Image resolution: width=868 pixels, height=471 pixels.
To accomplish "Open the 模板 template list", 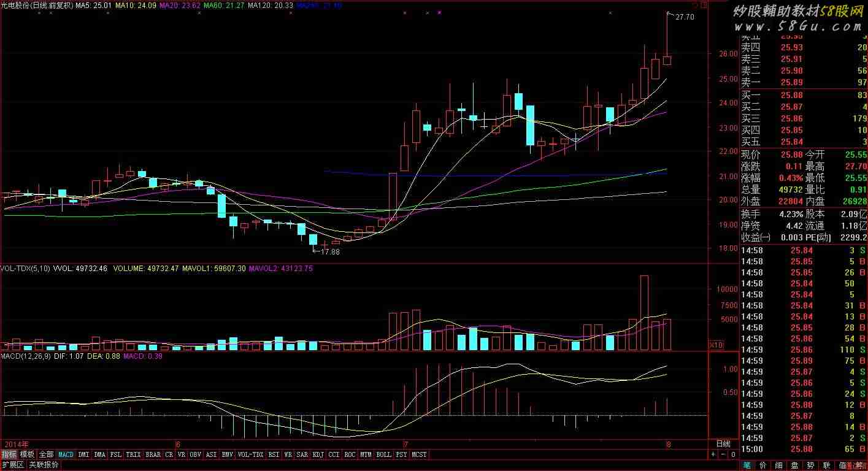I will point(28,454).
